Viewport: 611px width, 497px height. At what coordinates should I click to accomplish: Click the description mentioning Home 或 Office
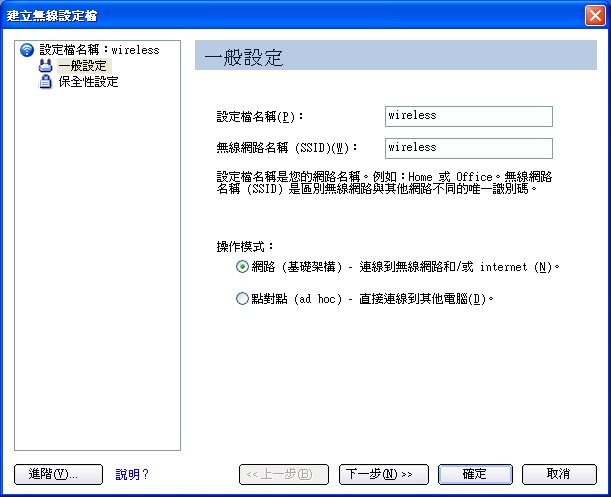point(384,183)
